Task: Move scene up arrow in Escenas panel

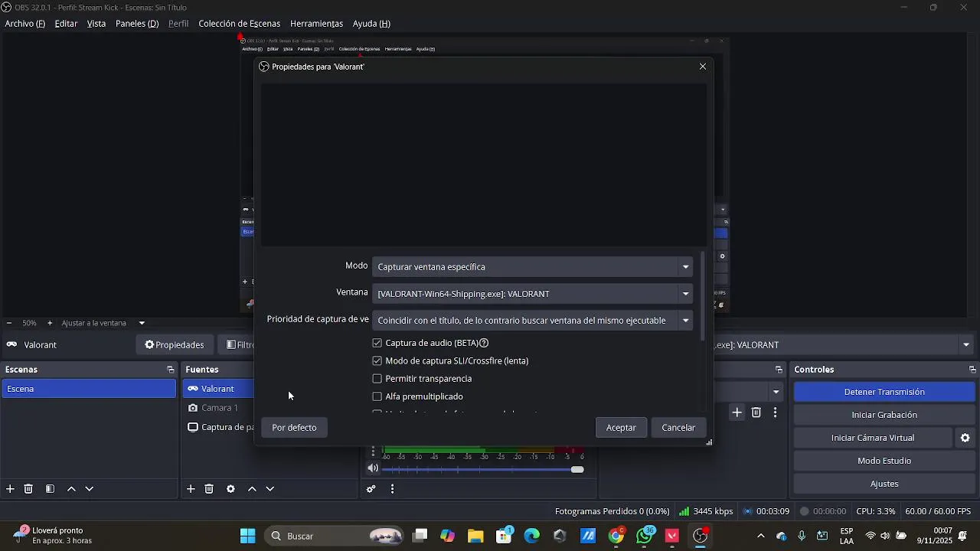Action: pos(71,489)
